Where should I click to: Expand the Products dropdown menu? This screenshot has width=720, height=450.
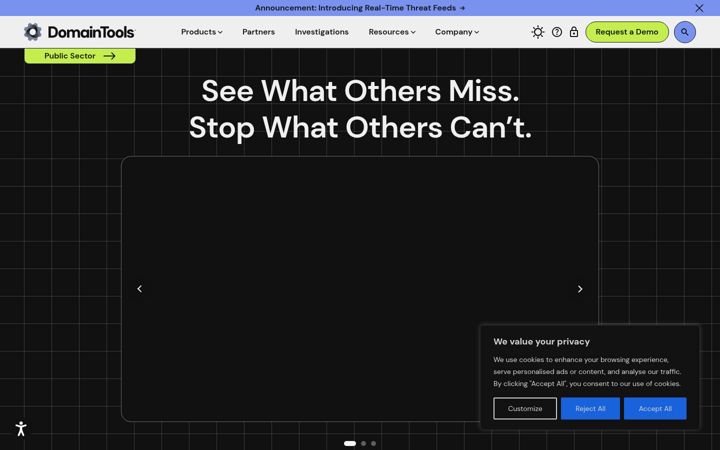click(202, 32)
